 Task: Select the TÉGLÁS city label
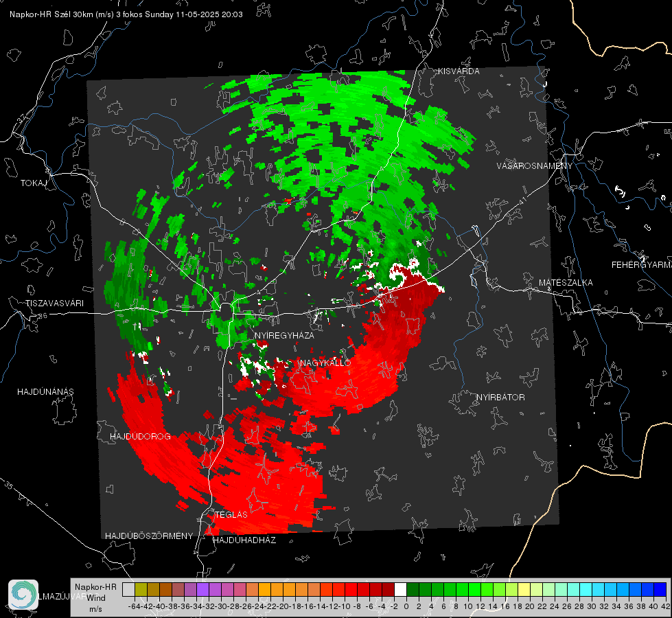point(231,514)
